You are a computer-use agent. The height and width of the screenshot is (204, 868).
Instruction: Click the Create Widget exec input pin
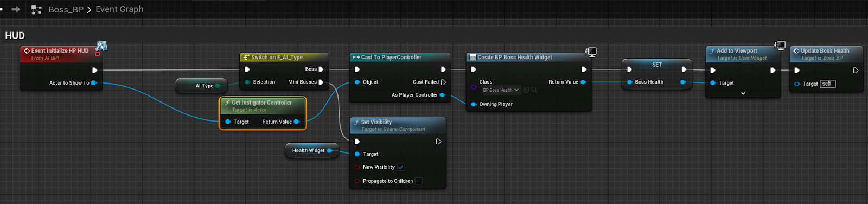point(473,69)
